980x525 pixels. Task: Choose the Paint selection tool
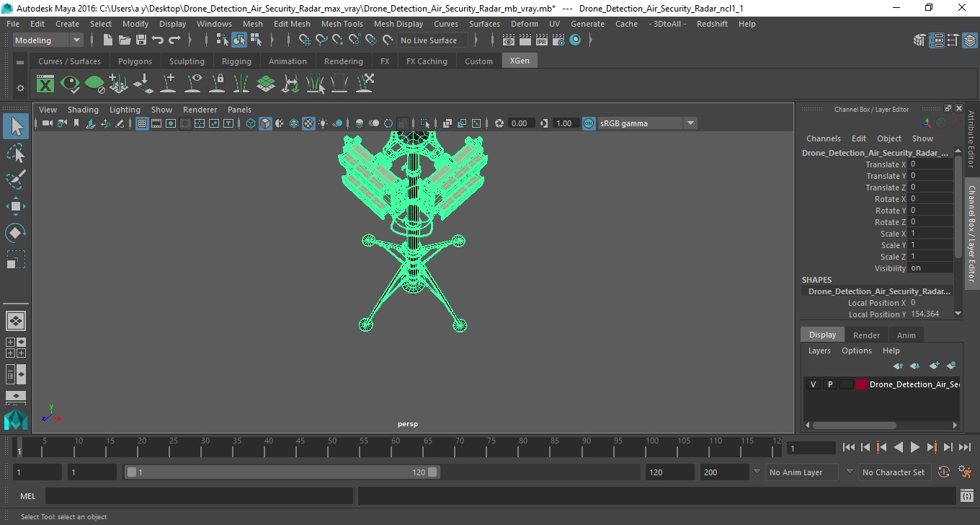point(16,180)
